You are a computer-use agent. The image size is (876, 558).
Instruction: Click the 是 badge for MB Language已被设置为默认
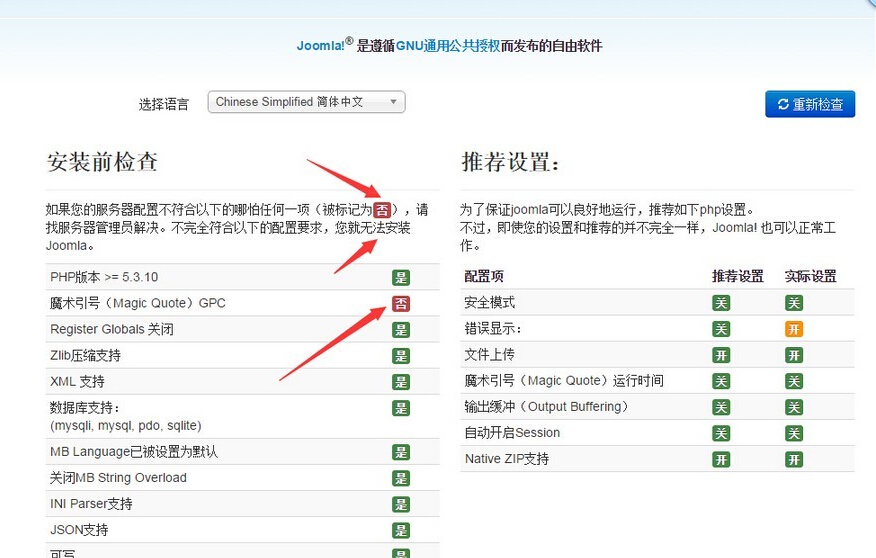coord(401,452)
